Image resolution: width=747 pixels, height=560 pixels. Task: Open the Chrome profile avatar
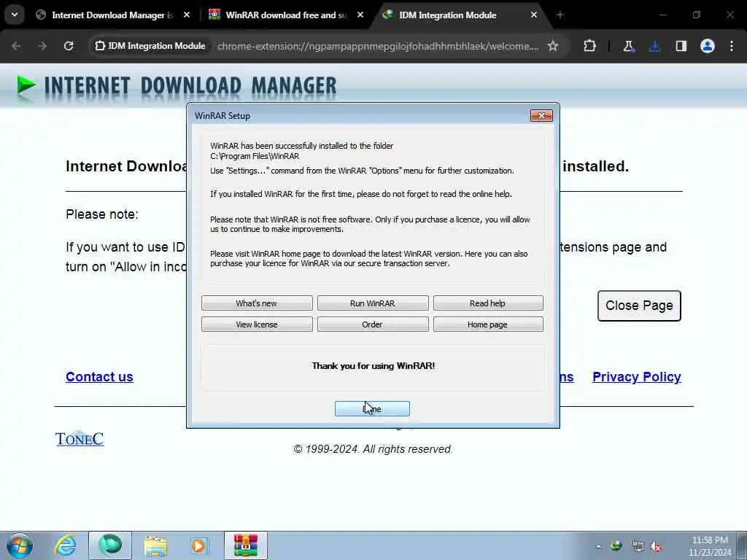coord(708,46)
